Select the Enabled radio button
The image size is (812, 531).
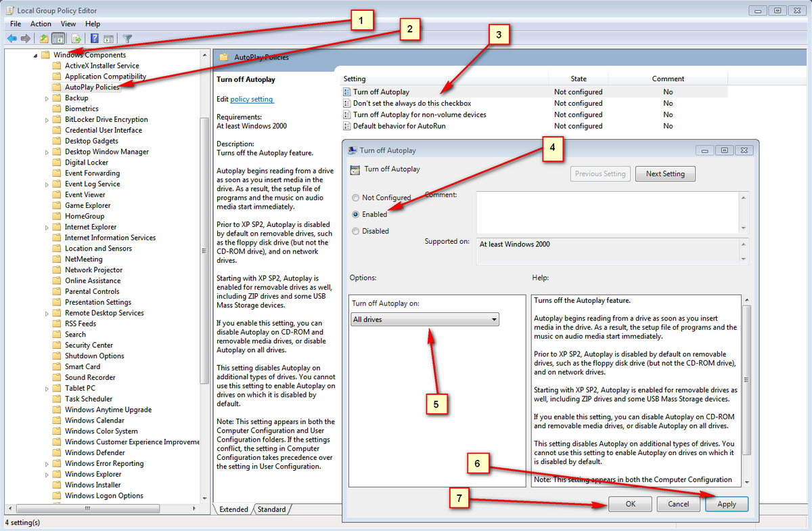[356, 214]
